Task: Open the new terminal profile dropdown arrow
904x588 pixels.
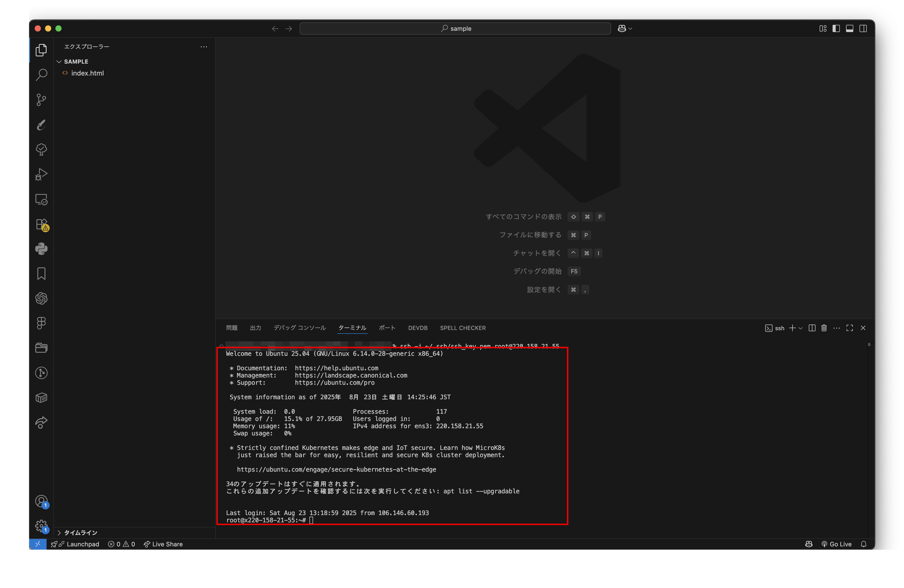Action: point(801,328)
